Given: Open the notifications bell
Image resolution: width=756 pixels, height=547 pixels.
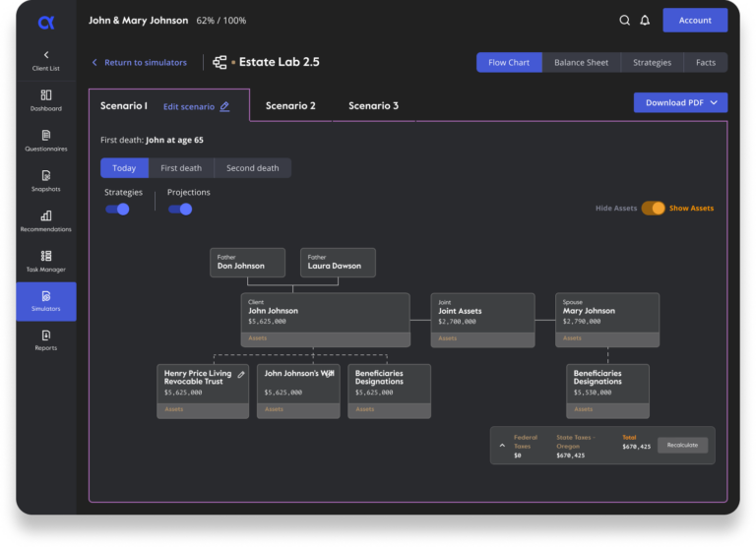Looking at the screenshot, I should (645, 21).
